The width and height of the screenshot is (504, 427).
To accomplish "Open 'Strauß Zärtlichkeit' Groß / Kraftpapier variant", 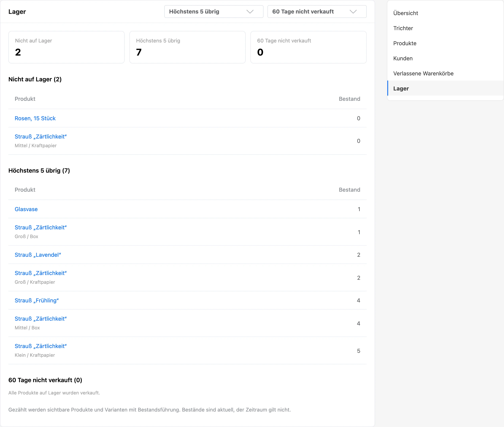I will pos(41,273).
